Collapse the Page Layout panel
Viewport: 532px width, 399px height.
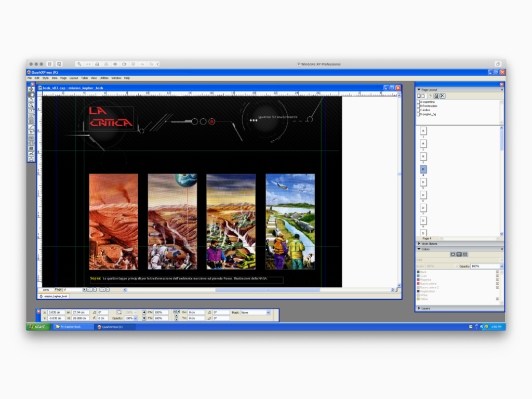tap(419, 89)
